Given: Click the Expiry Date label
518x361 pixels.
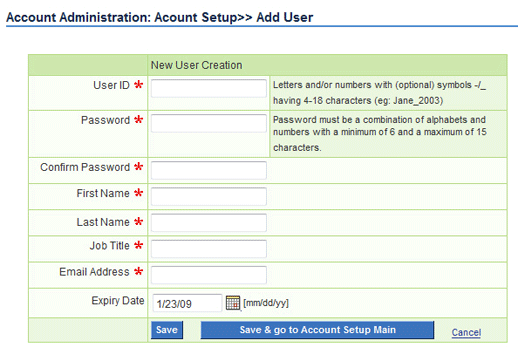Looking at the screenshot, I should (118, 301).
